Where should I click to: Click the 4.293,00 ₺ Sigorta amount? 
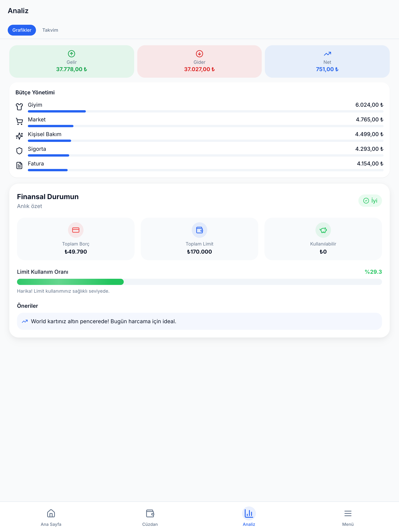(369, 149)
